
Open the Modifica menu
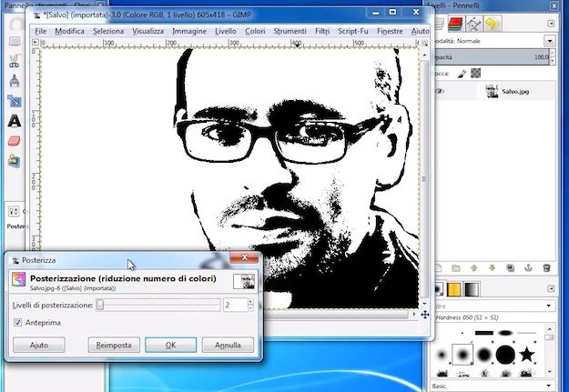pyautogui.click(x=70, y=31)
